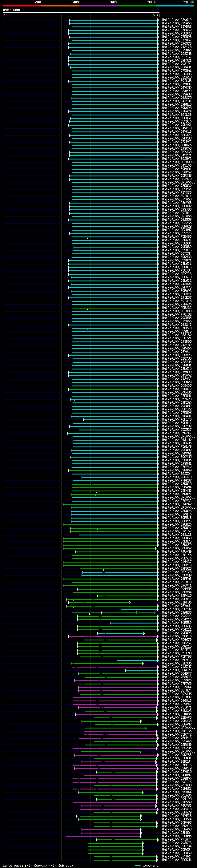Screen dimensions: 197x868
Task: Open hit UniRef100_O14437
Action: click(177, 562)
